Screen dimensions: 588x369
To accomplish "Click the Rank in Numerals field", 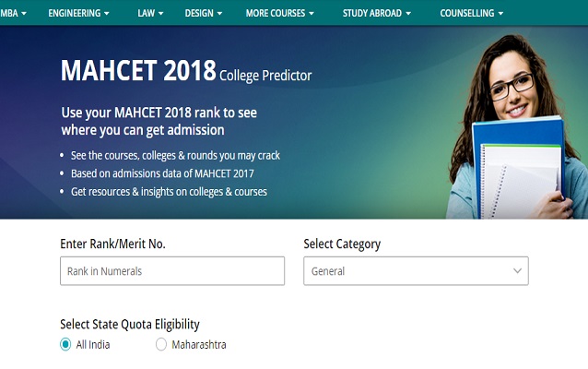I will [172, 271].
